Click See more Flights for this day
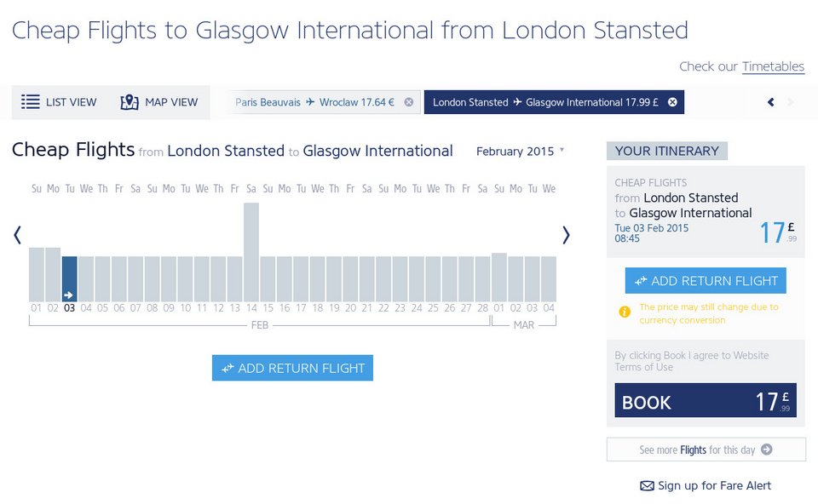818x504 pixels. coord(706,450)
